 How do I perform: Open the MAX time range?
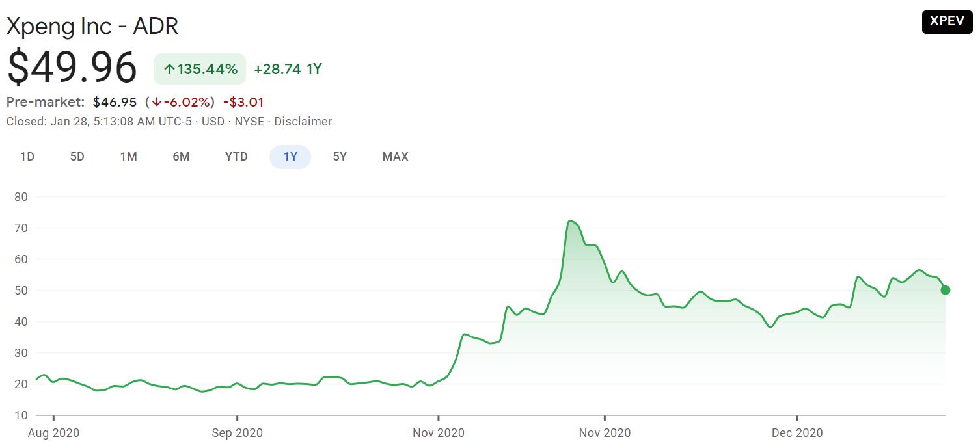pos(395,157)
